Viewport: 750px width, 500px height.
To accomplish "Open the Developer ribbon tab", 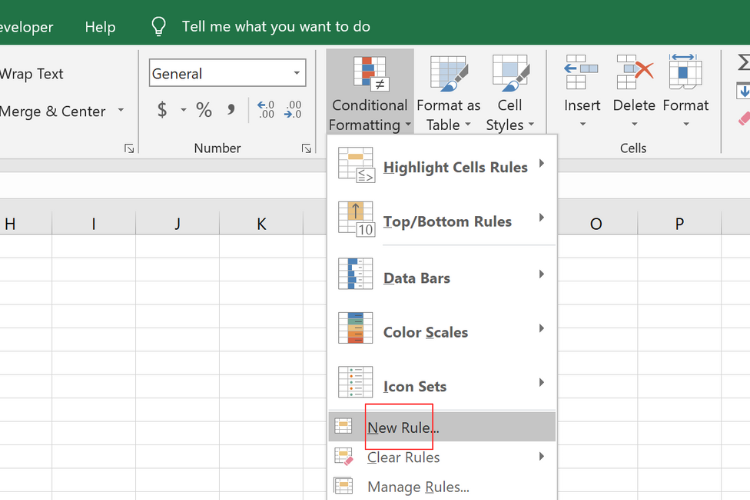I will [x=26, y=27].
